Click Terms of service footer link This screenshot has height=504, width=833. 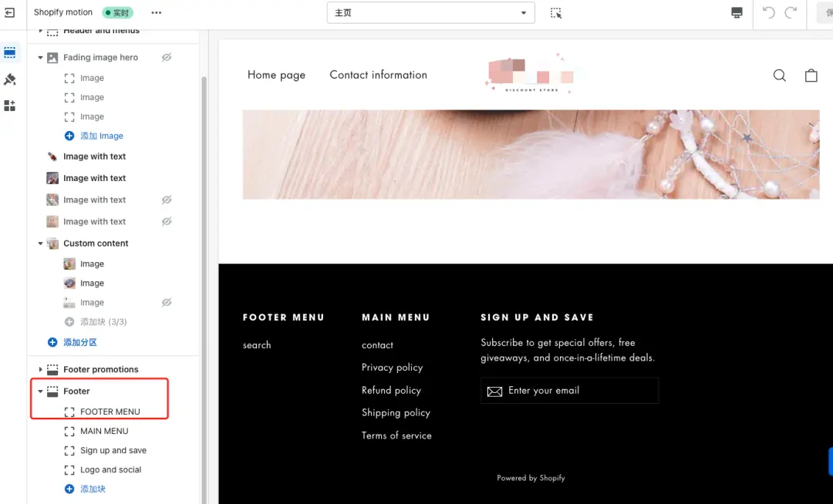[396, 435]
